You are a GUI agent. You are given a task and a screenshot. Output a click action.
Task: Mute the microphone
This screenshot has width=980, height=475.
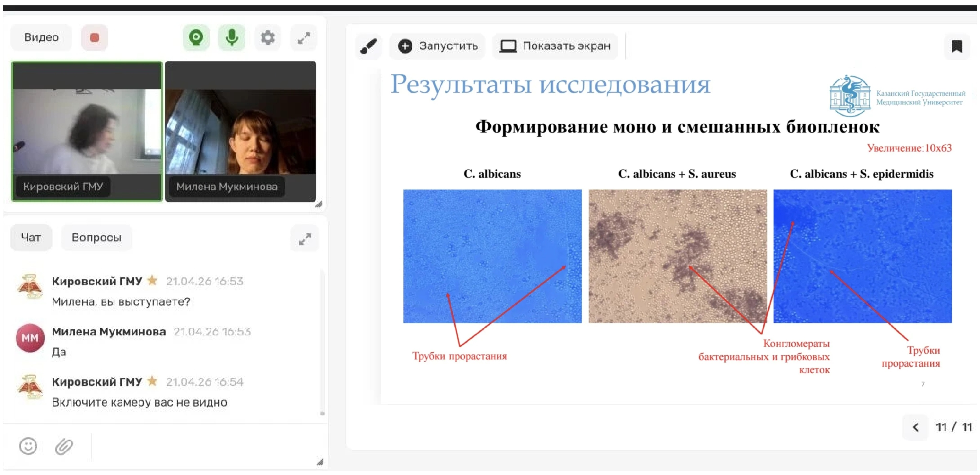coord(232,38)
